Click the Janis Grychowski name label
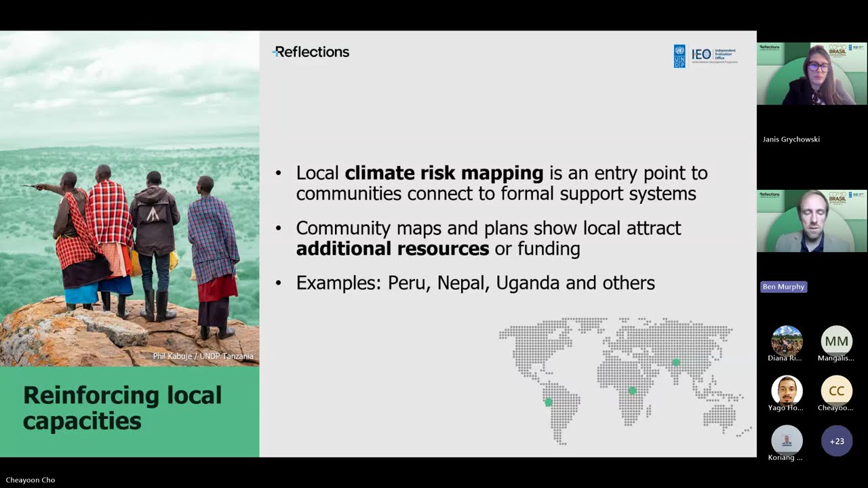 (791, 139)
